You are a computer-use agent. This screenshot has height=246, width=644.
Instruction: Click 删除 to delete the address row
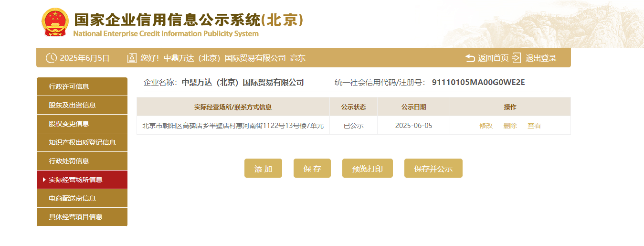[x=510, y=126]
